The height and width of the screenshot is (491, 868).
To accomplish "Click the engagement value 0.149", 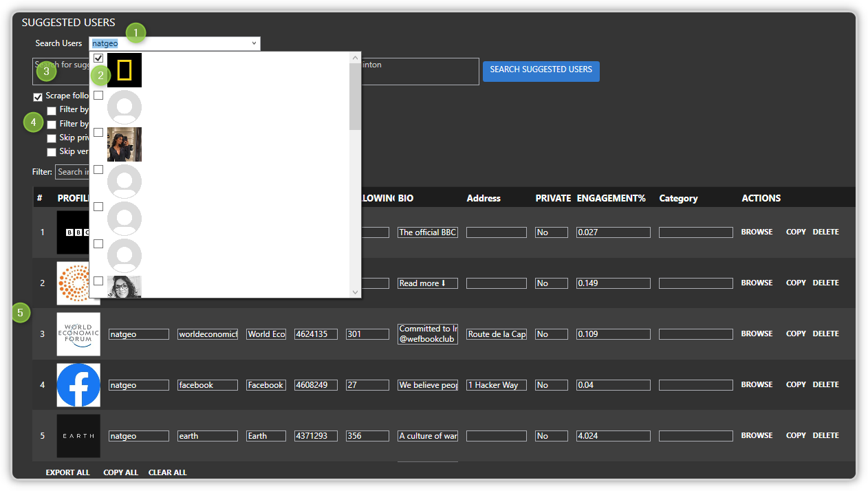I will tap(614, 283).
